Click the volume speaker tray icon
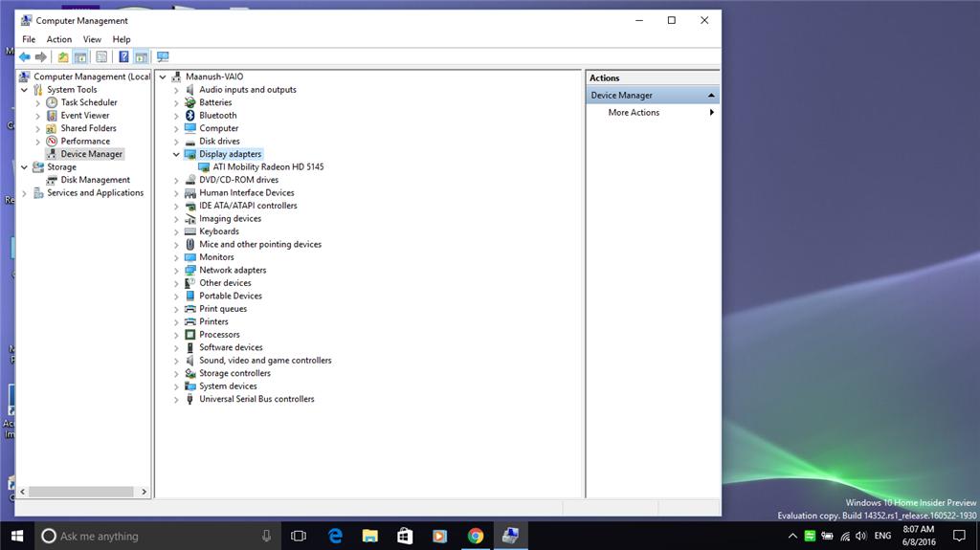980x550 pixels. 861,536
